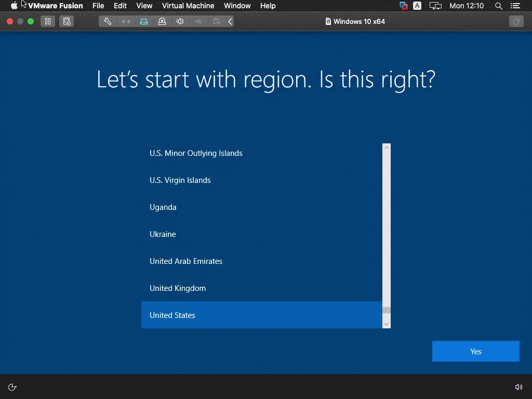The height and width of the screenshot is (399, 532).
Task: Click the region list scroll up arrow
Action: tap(386, 148)
